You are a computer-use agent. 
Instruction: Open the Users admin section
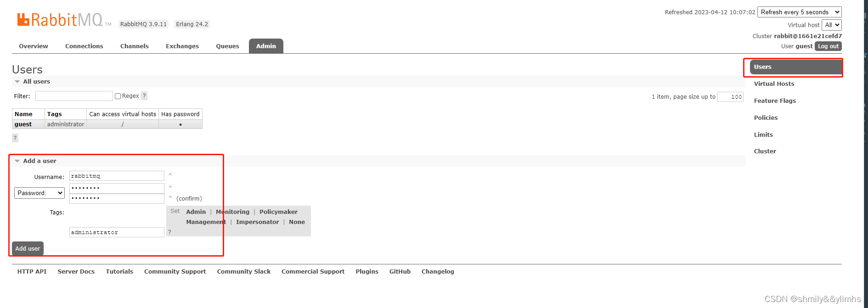[x=795, y=67]
